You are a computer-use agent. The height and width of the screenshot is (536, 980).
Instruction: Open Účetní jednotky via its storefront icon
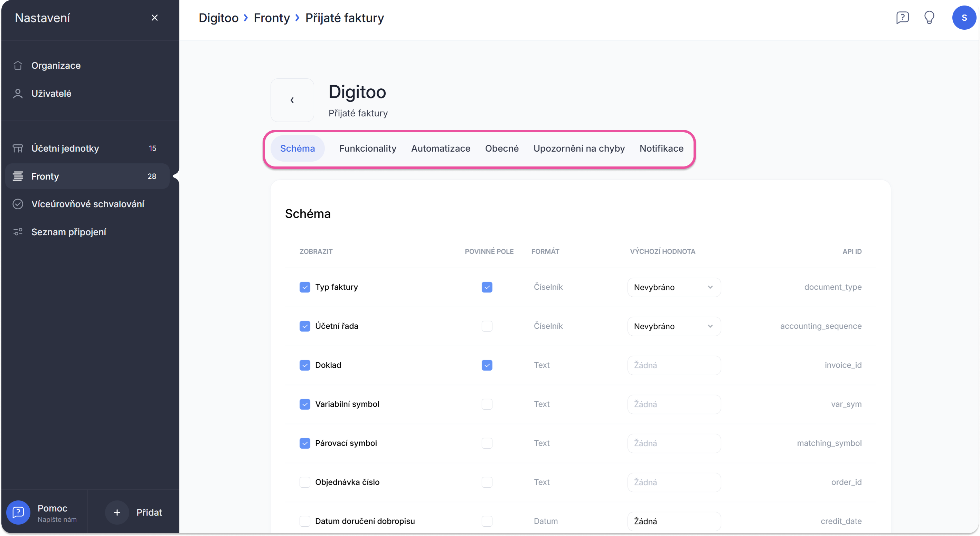[x=18, y=148]
